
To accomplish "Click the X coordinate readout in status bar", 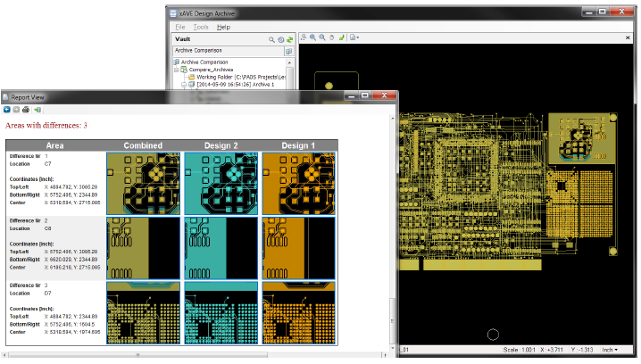I will (552, 350).
